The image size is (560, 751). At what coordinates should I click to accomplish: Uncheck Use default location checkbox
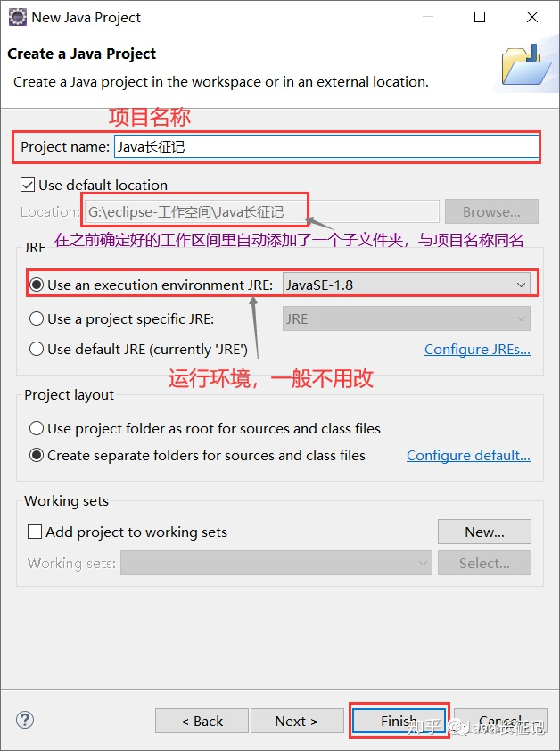pos(28,185)
